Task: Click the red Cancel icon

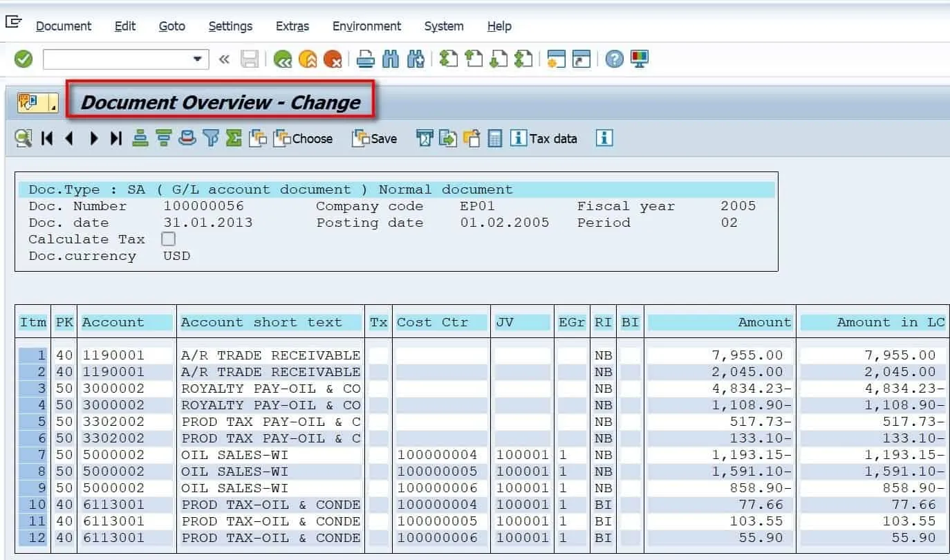Action: click(x=333, y=59)
